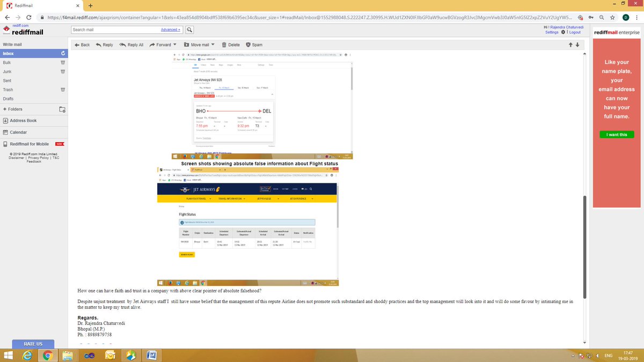
Task: Click the Disclaimer link
Action: point(17,158)
